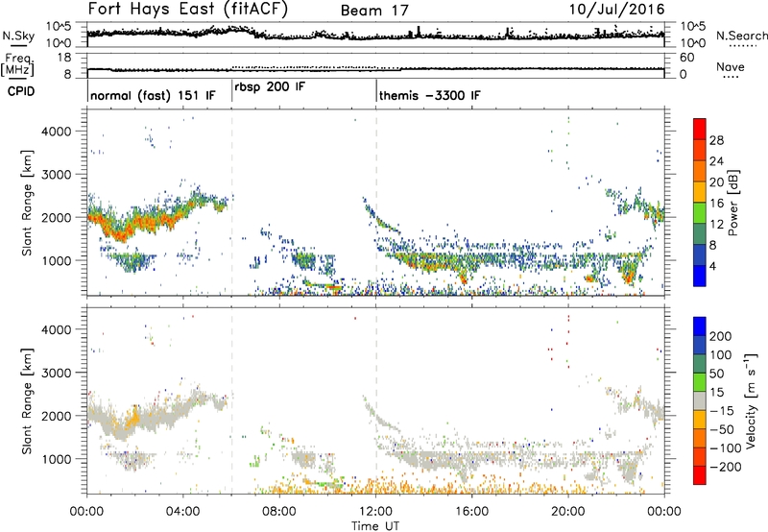Viewport: 768px width, 532px height.
Task: Click the '28' power colorbar value
Action: point(716,140)
